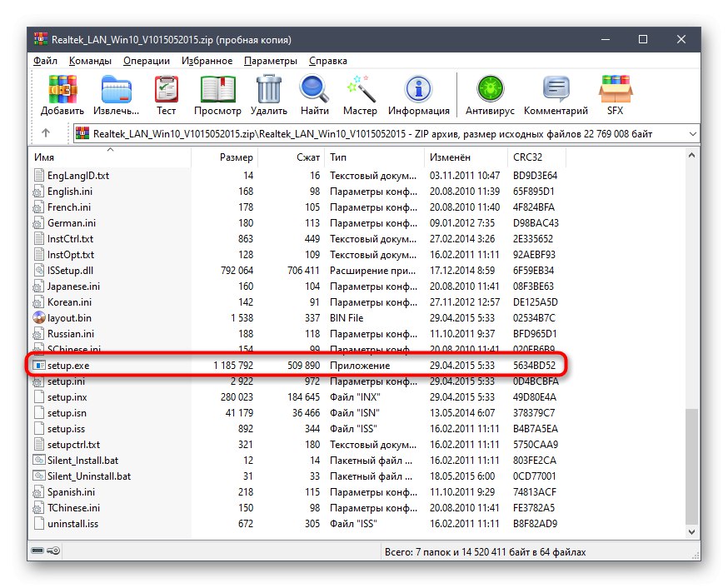The image size is (728, 588).
Task: Select the Japanese.ini file row
Action: (x=297, y=287)
